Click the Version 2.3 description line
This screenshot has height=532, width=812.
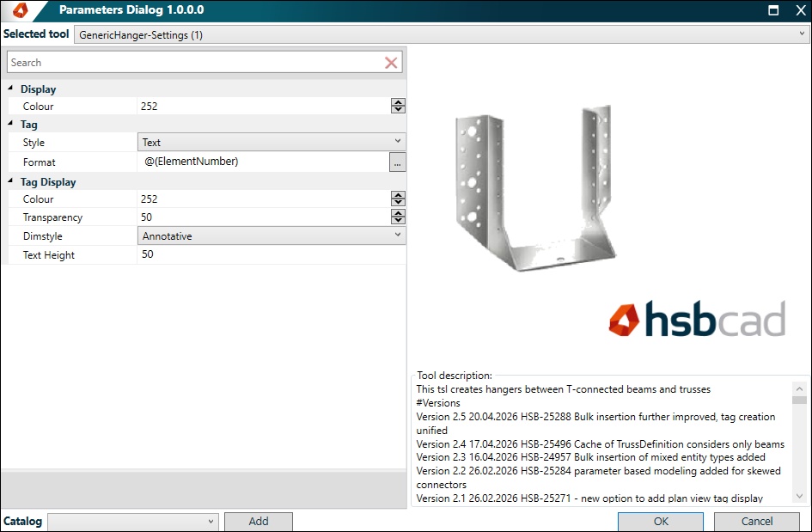click(x=591, y=457)
